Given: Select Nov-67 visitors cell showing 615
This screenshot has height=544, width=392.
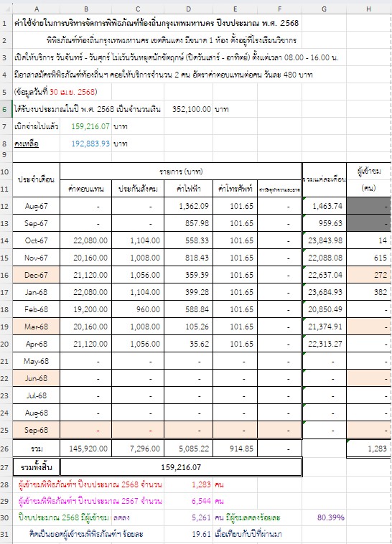Looking at the screenshot, I should pyautogui.click(x=369, y=258).
